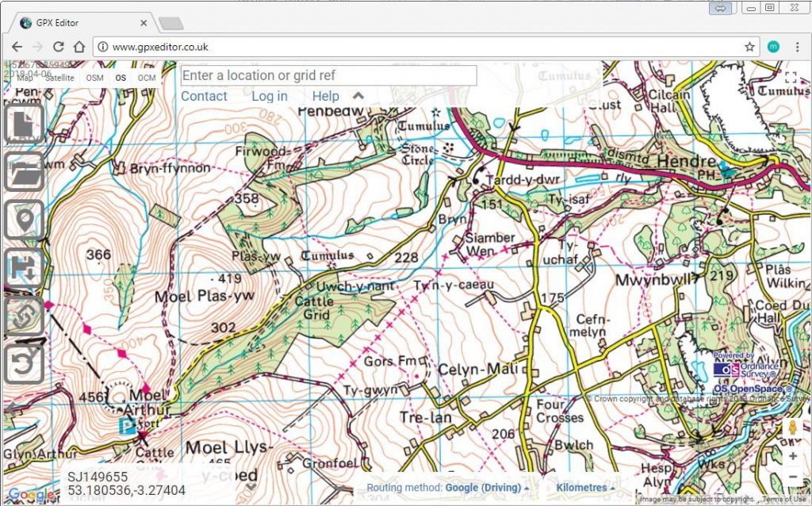Reload the gpxeditor page

click(x=58, y=47)
